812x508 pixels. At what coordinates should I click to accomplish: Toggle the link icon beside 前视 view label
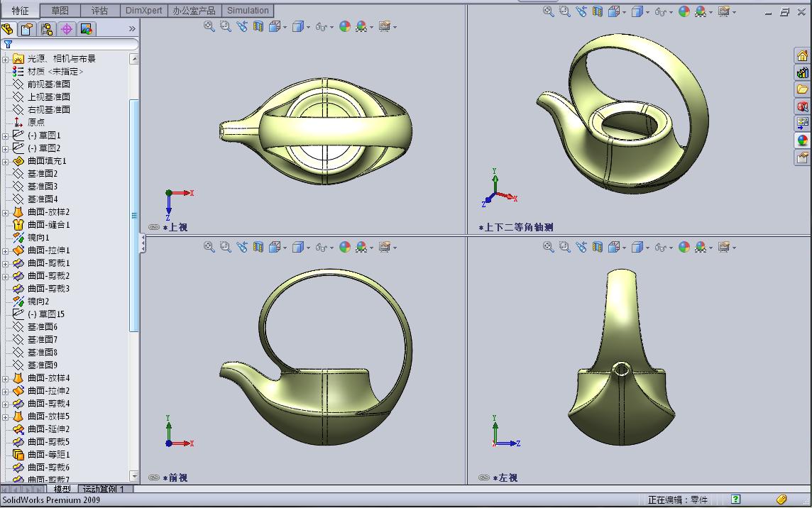154,477
